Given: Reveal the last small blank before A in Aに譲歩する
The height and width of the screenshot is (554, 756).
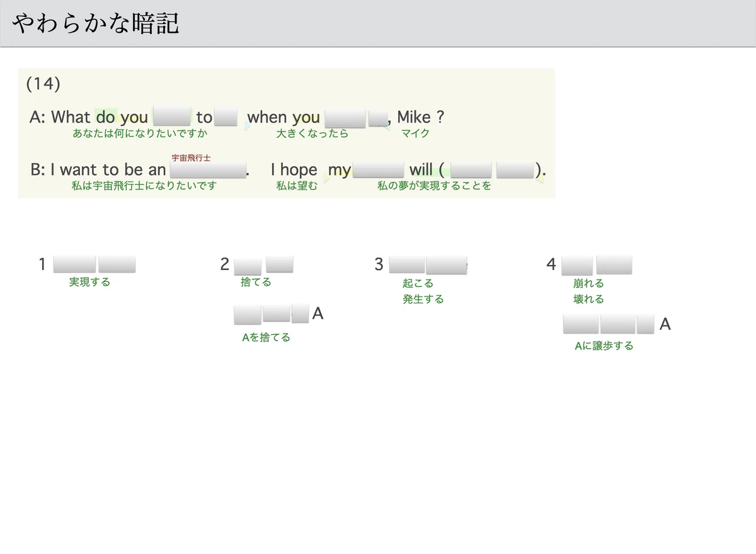Looking at the screenshot, I should click(646, 324).
